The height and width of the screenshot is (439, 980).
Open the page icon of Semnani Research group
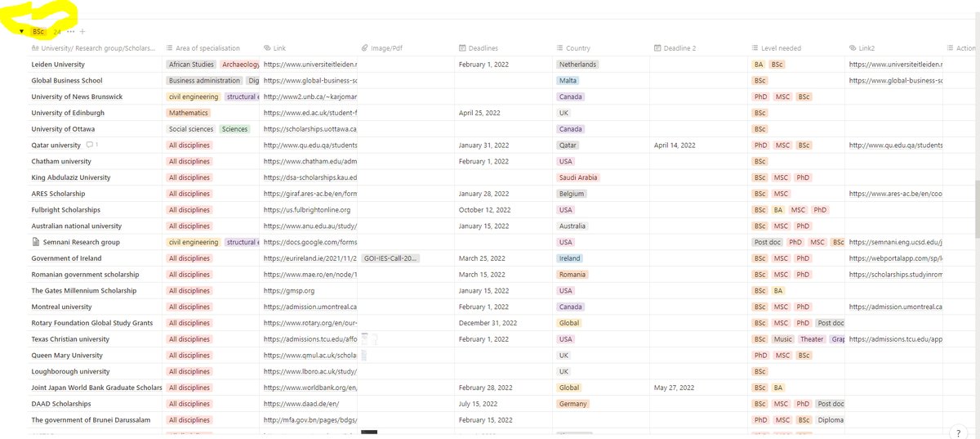[35, 242]
